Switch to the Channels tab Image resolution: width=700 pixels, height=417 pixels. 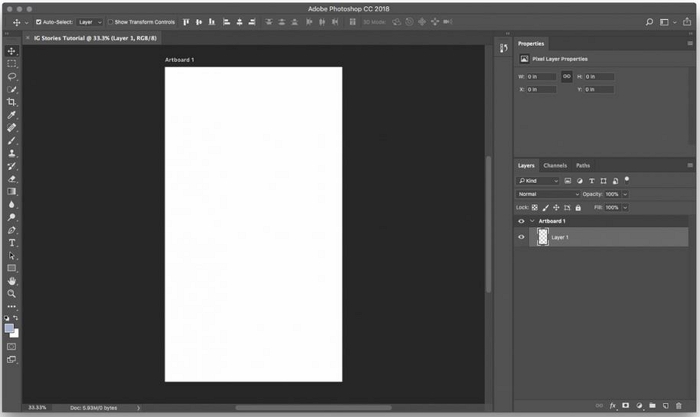tap(555, 165)
